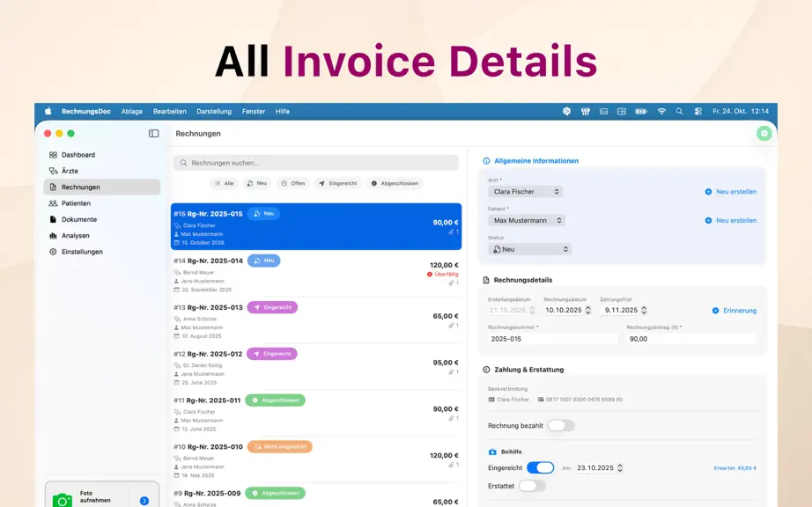Image resolution: width=812 pixels, height=507 pixels.
Task: Select invoice #15 Rg-Nr. 2025-015
Action: point(316,226)
